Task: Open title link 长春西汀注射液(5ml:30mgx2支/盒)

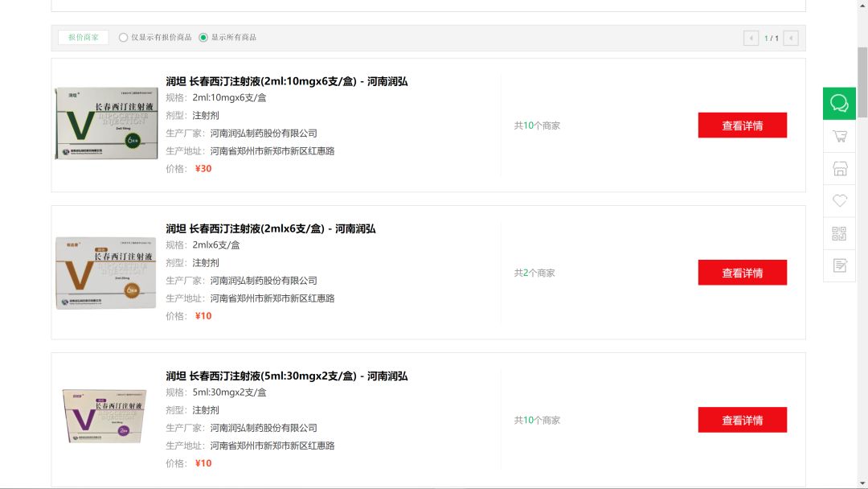Action: [287, 376]
